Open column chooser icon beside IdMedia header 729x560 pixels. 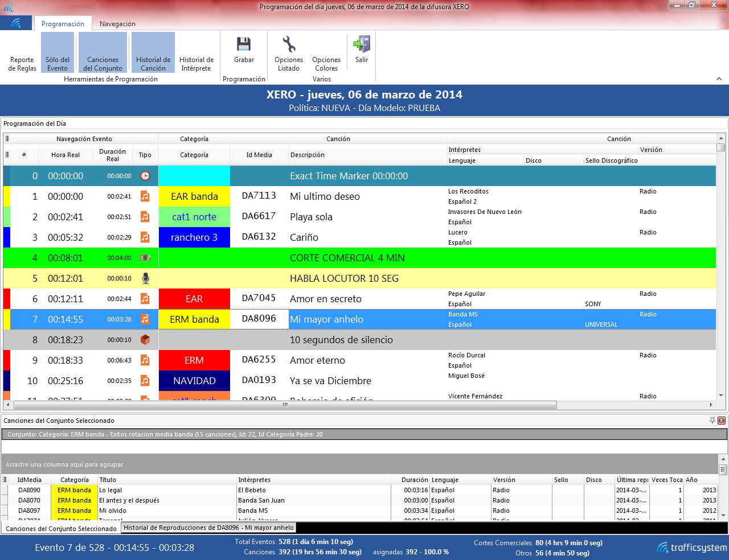[x=5, y=480]
